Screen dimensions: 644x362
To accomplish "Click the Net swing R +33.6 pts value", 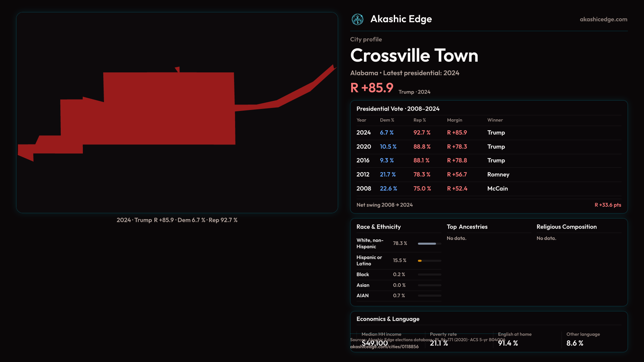I will [x=607, y=205].
